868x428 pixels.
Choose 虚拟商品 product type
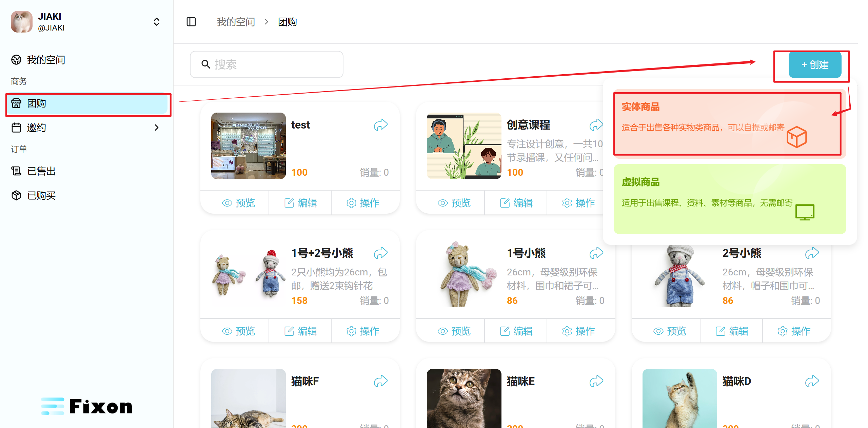730,199
